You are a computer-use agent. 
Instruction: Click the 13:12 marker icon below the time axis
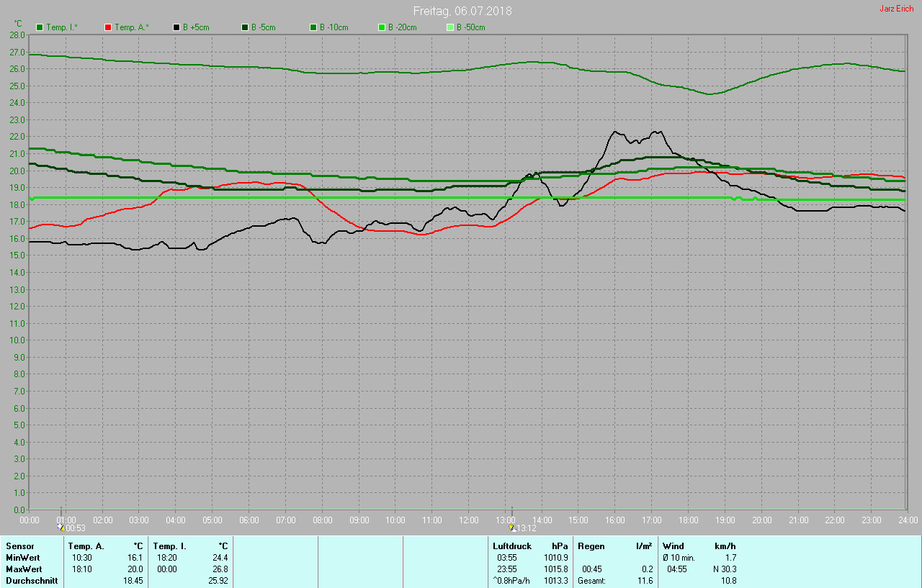pos(511,528)
